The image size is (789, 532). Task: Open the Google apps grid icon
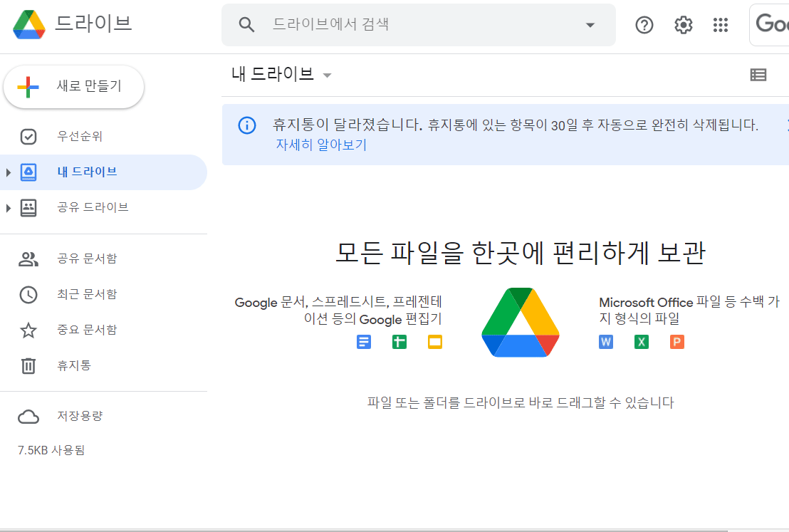click(721, 25)
